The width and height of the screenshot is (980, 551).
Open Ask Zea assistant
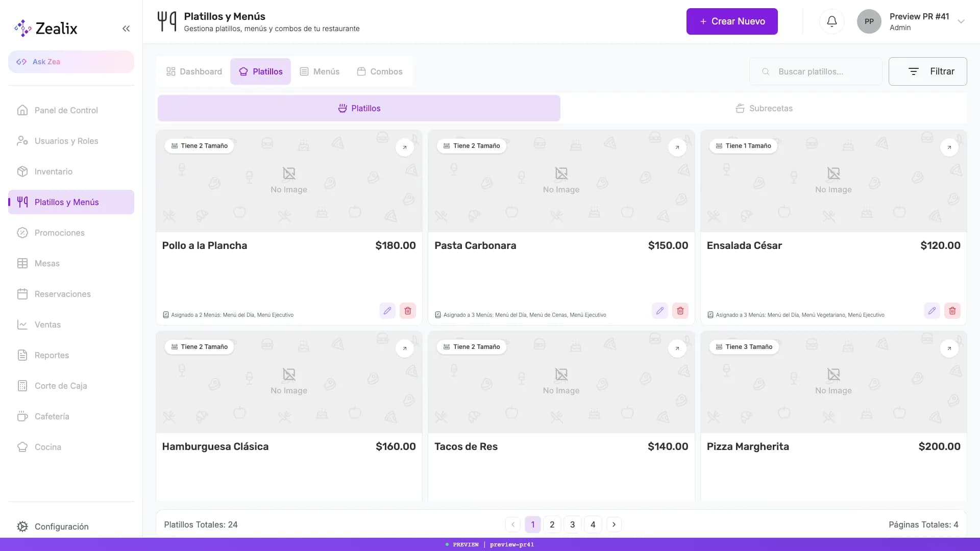click(x=71, y=62)
